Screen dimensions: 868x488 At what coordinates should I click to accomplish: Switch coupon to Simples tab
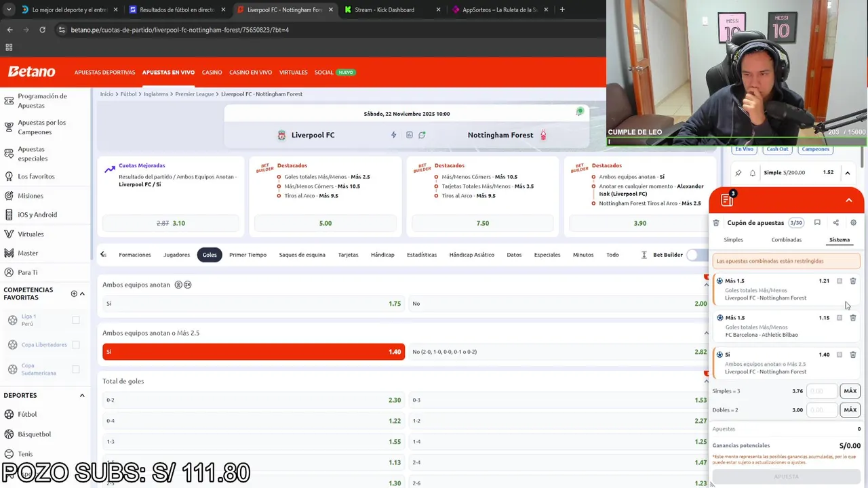tap(733, 240)
